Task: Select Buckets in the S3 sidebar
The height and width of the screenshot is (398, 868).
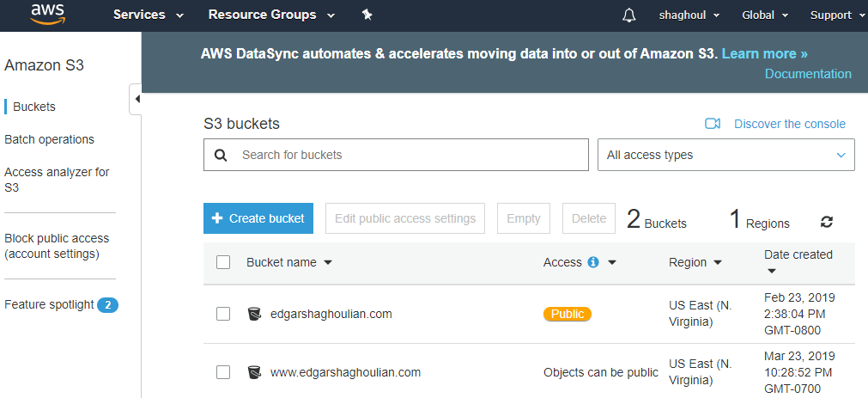Action: coord(34,107)
